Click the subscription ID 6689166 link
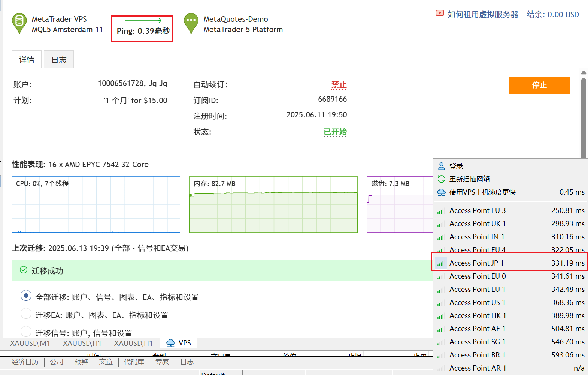 tap(332, 99)
